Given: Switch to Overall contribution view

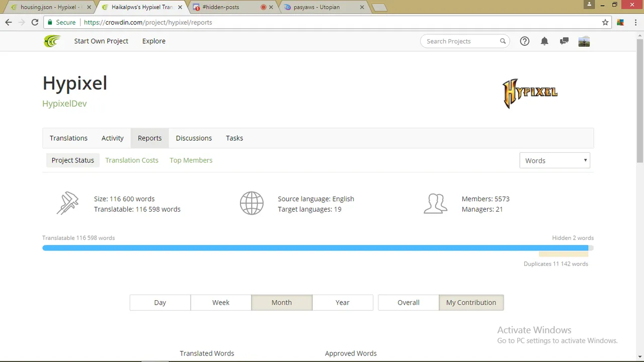Looking at the screenshot, I should pos(409,302).
